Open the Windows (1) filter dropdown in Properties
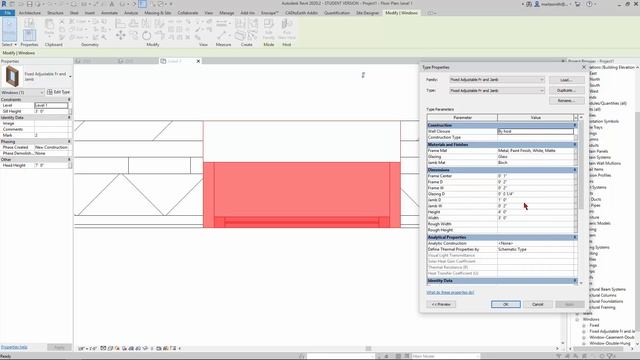640x360 pixels. click(22, 93)
